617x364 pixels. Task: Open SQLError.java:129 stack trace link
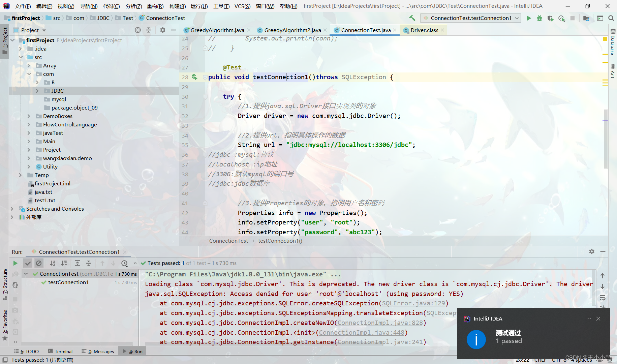point(413,303)
